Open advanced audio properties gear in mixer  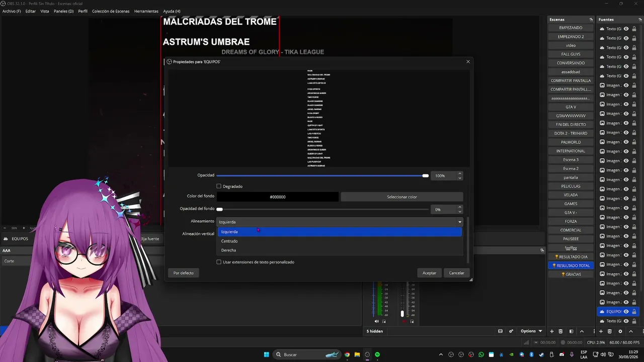[511, 331]
